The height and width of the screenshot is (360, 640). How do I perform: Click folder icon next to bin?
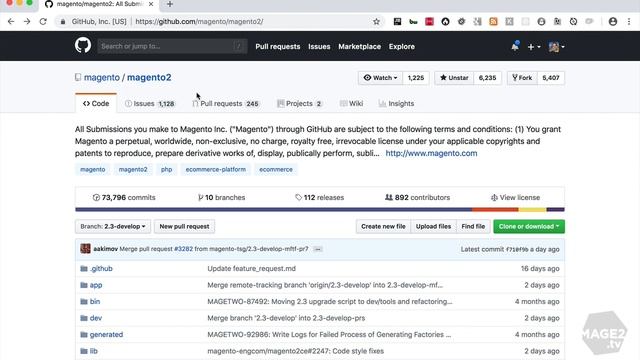(84, 302)
